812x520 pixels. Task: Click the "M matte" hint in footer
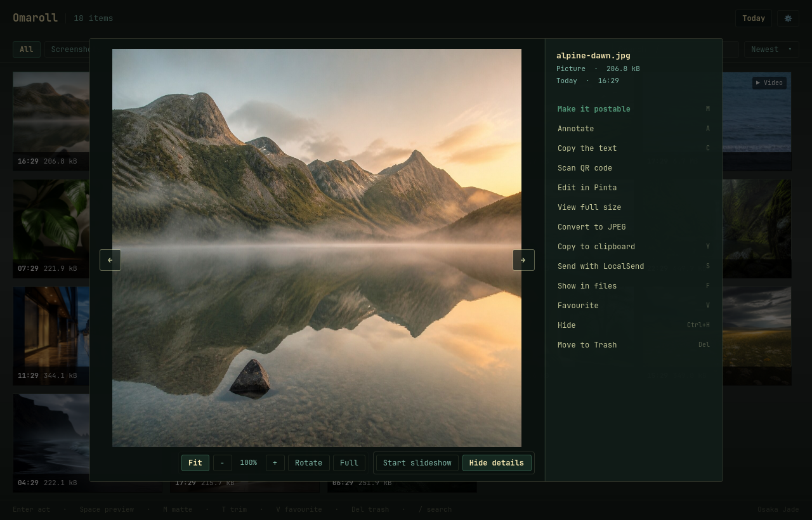pyautogui.click(x=178, y=509)
